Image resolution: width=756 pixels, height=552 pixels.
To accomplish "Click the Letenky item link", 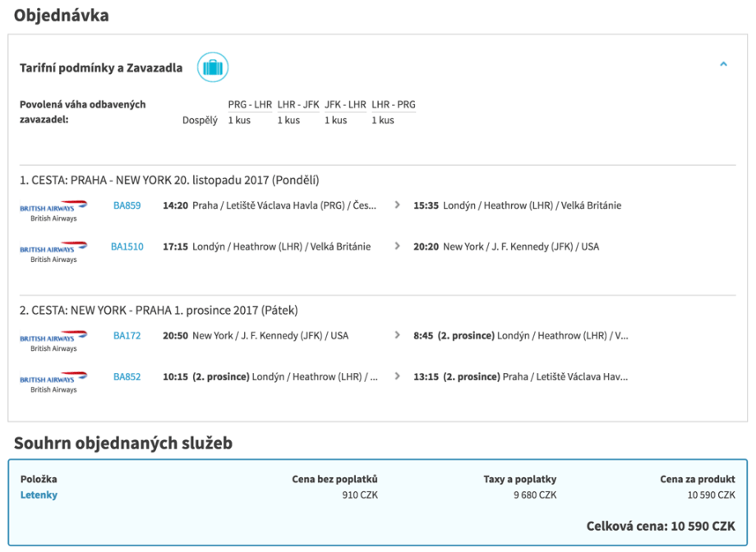I will click(39, 494).
